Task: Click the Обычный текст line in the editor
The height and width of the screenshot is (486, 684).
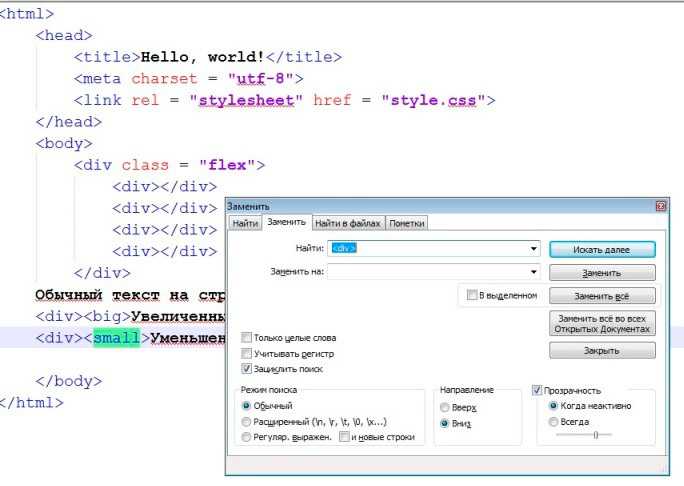Action: point(130,294)
